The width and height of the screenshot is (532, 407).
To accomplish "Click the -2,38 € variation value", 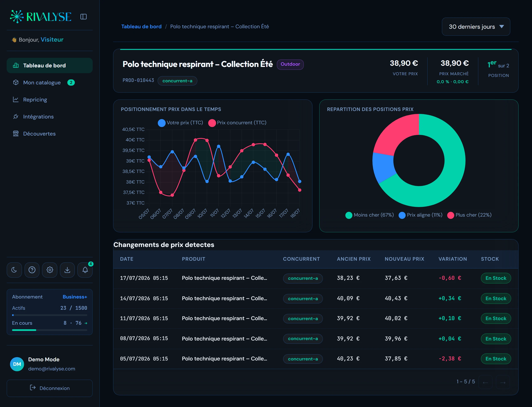I will (450, 359).
